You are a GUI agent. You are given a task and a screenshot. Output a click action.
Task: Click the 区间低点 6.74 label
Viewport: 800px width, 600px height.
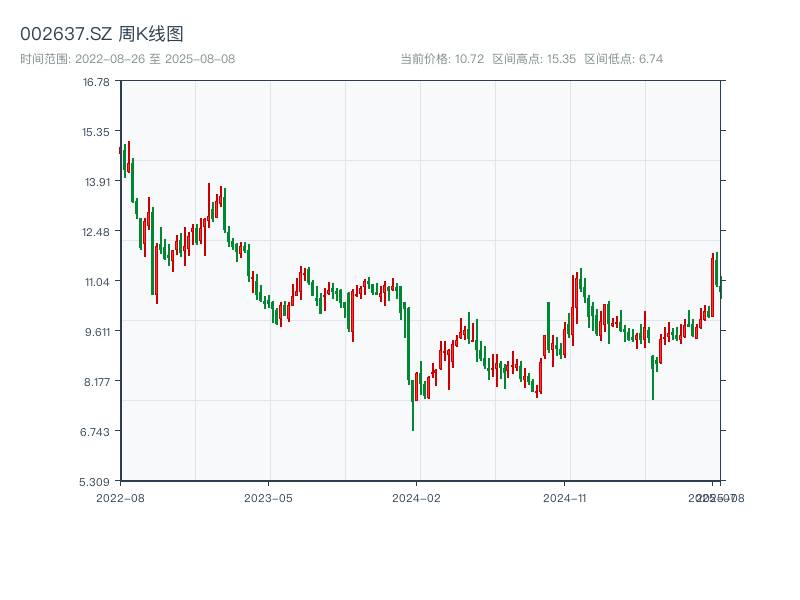[x=623, y=59]
